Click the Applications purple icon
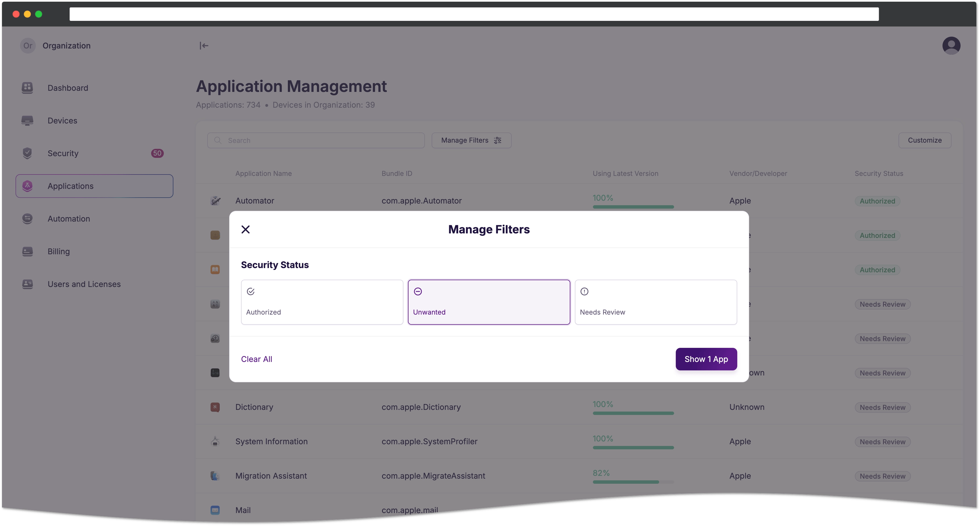980x526 pixels. point(27,186)
